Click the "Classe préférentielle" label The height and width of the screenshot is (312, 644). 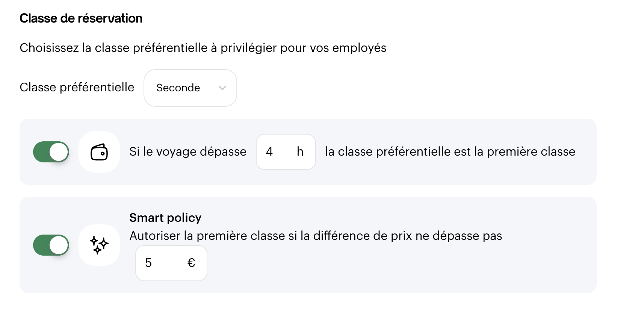[77, 87]
